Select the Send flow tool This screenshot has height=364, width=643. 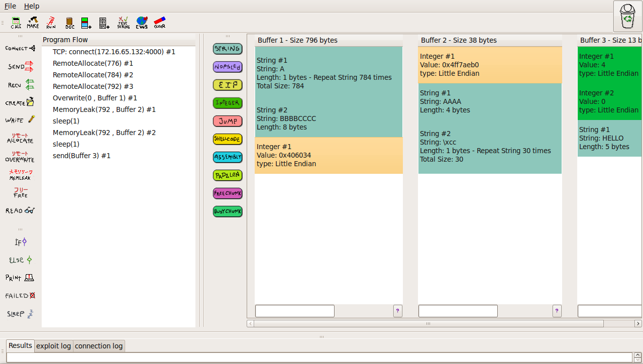pyautogui.click(x=20, y=66)
